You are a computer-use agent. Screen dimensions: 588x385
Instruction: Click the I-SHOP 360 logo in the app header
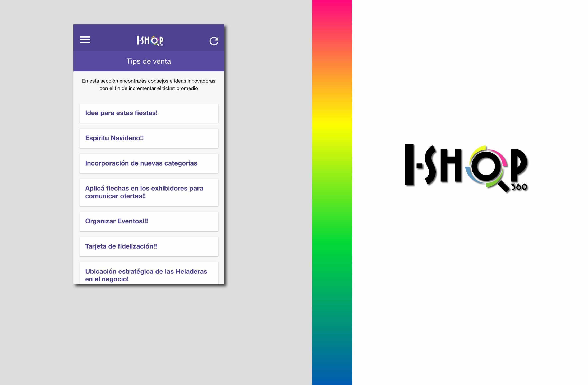point(150,41)
